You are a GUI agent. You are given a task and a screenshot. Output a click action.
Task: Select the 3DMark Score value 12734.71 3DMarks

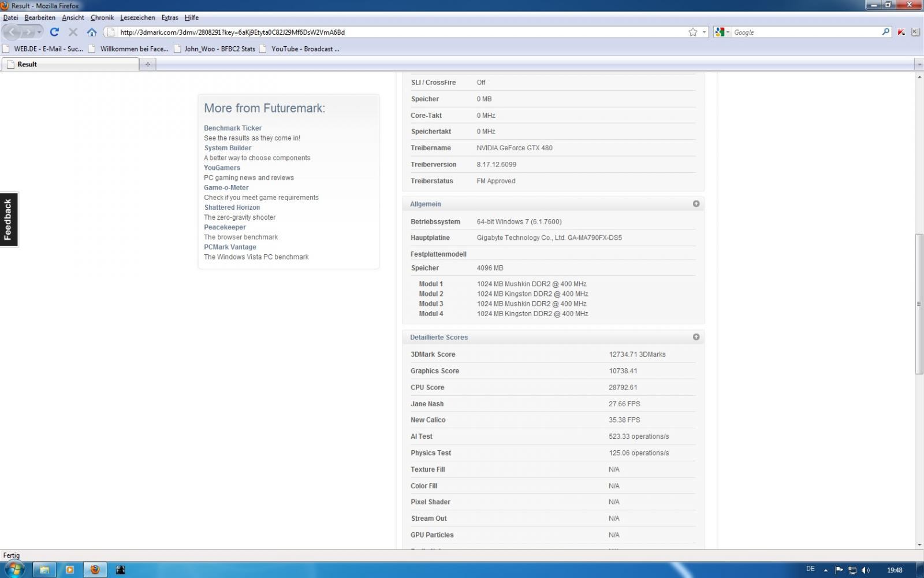coord(637,355)
